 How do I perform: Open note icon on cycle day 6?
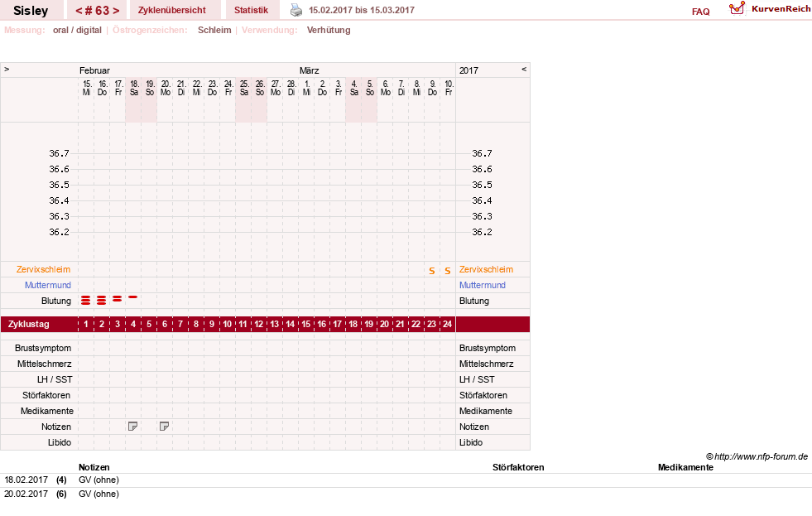coord(164,427)
